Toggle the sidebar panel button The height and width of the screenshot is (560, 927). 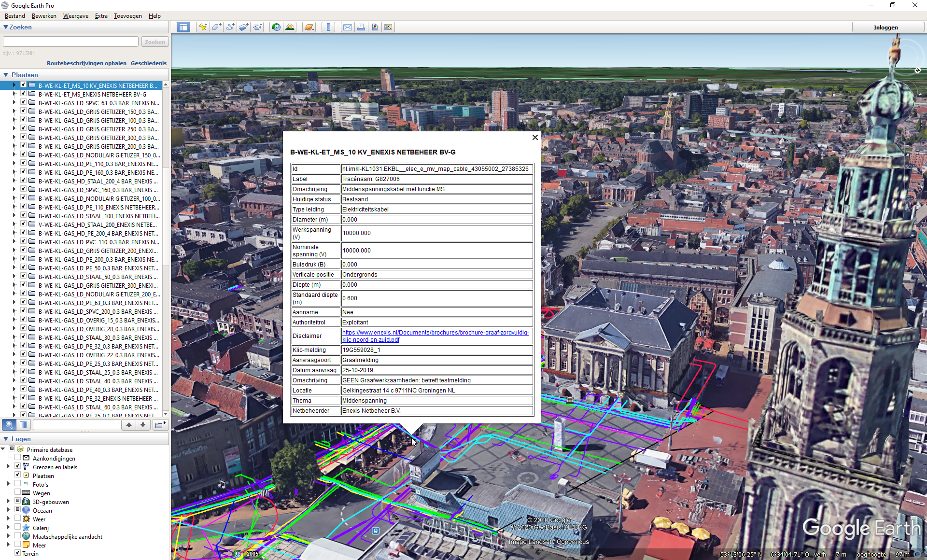183,28
